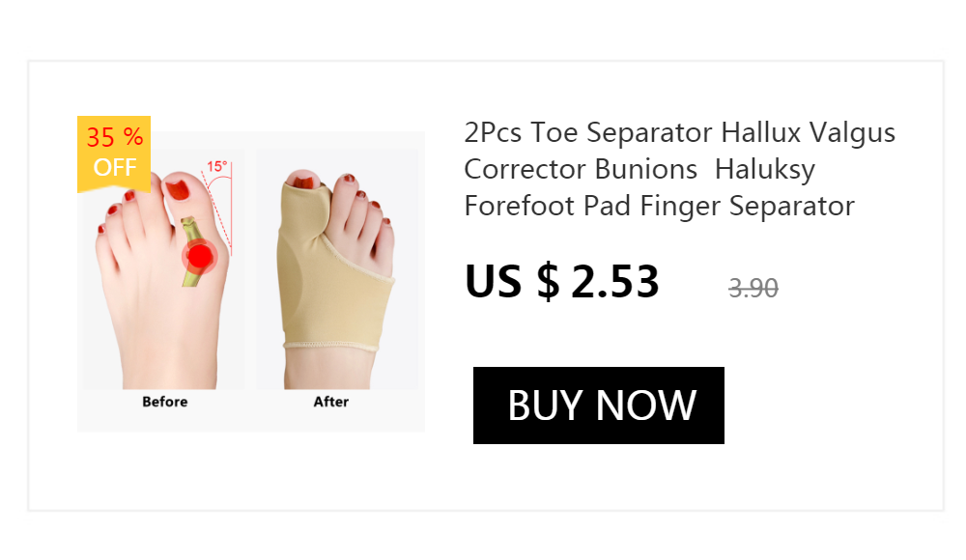This screenshot has height=560, width=966.
Task: Click the US $ currency label
Action: click(x=512, y=282)
